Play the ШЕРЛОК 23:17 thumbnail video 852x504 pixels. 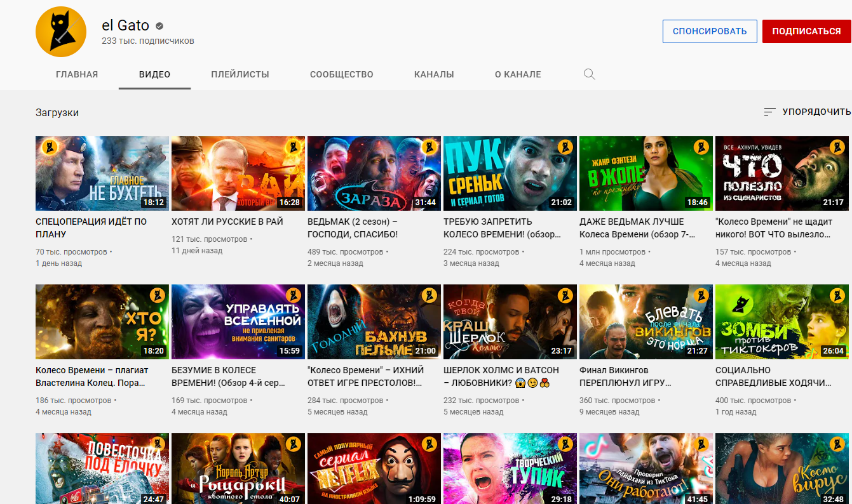coord(510,322)
